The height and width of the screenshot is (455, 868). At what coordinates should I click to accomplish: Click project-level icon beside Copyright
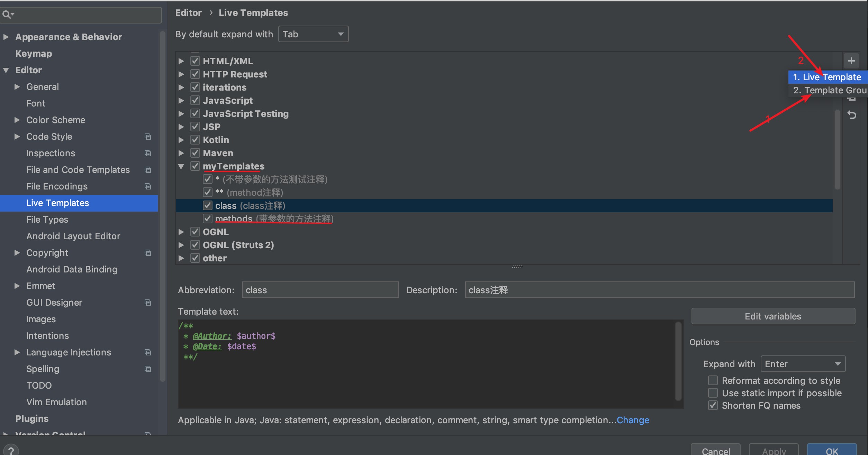point(148,253)
